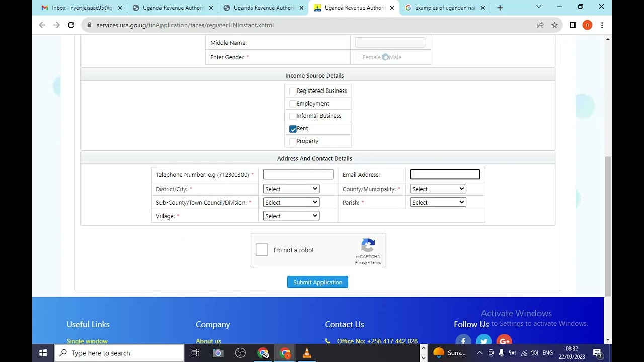Open the Parish dropdown
Screen dimensions: 644x362
tap(438, 202)
